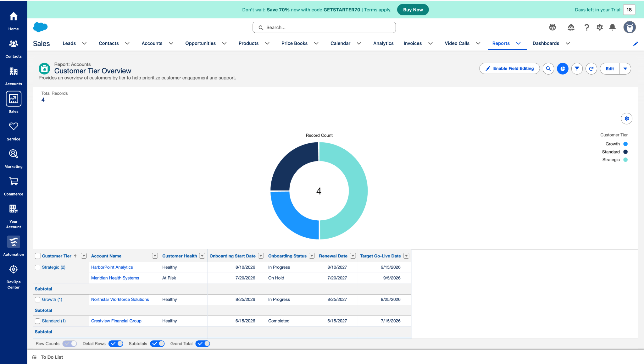This screenshot has height=364, width=644.
Task: Check the Standard (1) group checkbox
Action: pyautogui.click(x=38, y=321)
